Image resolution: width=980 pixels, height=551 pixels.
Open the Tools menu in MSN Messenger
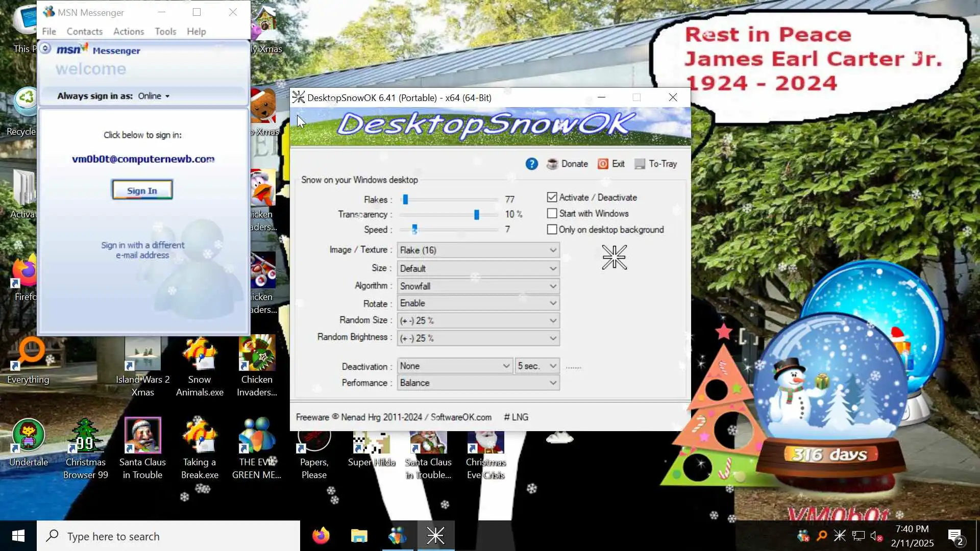(x=165, y=32)
